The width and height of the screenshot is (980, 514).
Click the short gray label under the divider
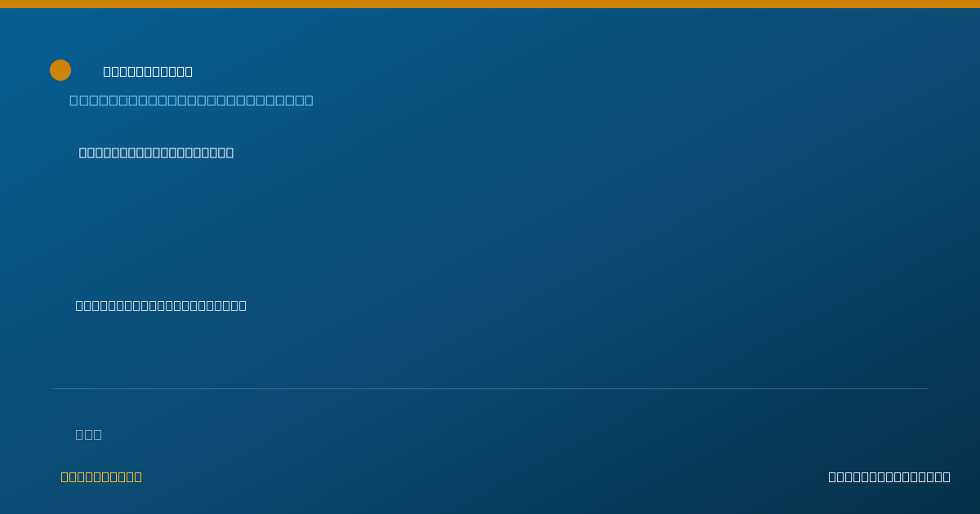coord(88,434)
